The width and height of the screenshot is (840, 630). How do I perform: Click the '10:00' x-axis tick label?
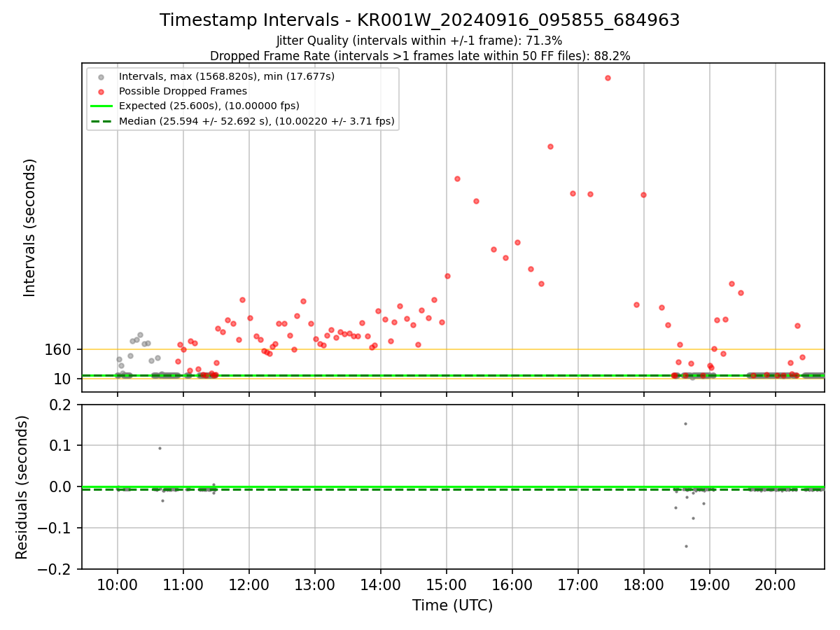pyautogui.click(x=117, y=585)
